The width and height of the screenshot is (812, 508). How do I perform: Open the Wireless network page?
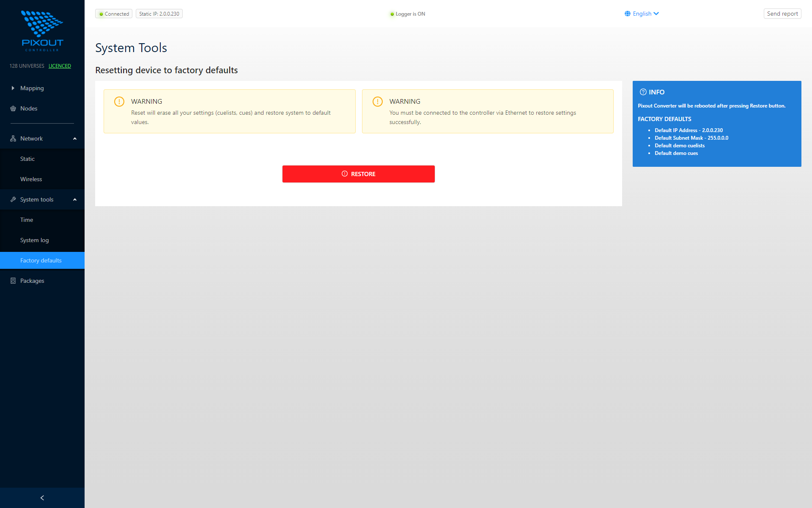click(31, 179)
